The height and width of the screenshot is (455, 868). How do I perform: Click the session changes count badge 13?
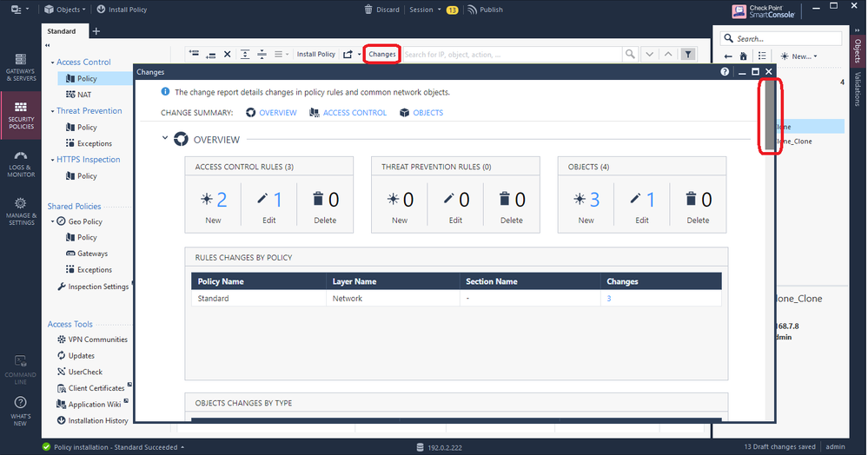[x=453, y=10]
